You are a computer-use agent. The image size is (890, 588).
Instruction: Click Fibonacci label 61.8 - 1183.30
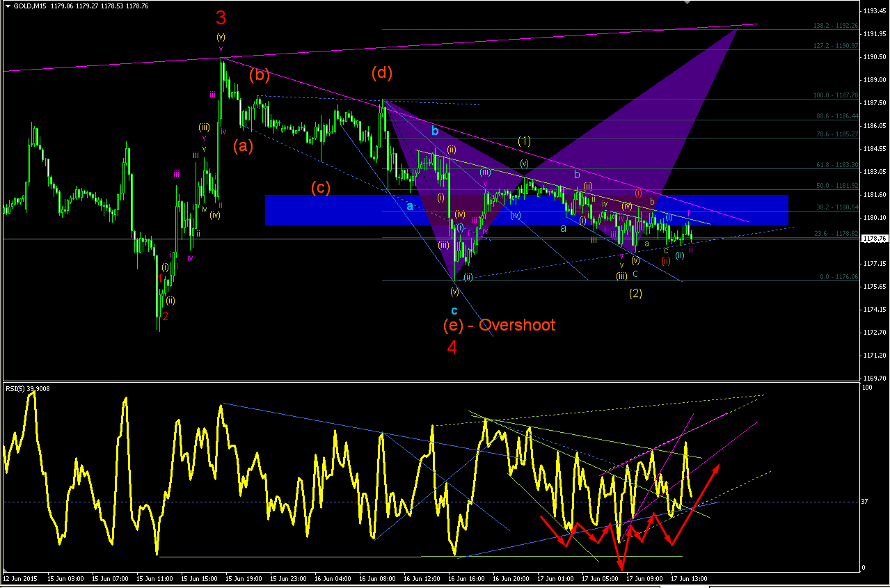(x=837, y=165)
